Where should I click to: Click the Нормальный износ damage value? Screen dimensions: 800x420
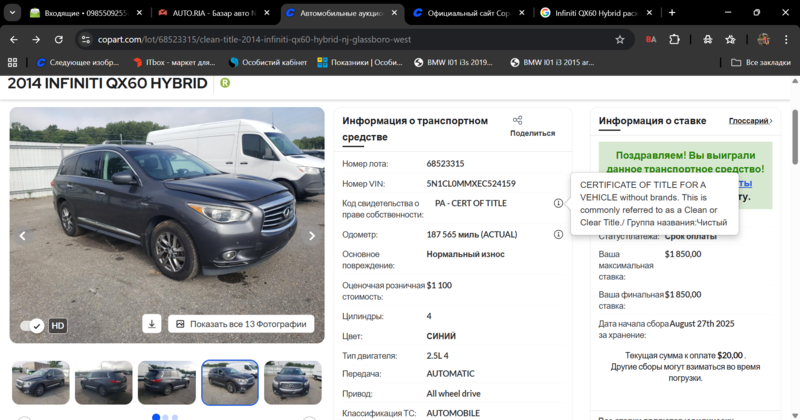(x=465, y=254)
